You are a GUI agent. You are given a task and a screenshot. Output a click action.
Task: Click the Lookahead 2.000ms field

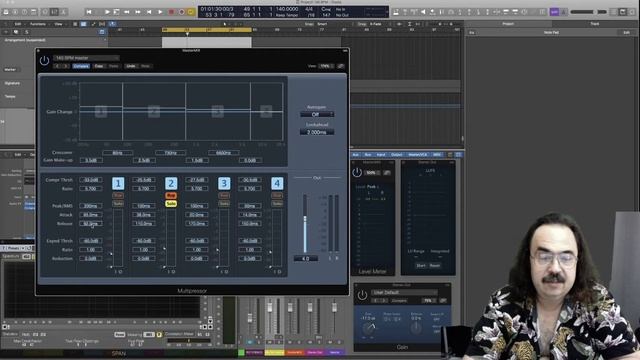pos(317,132)
